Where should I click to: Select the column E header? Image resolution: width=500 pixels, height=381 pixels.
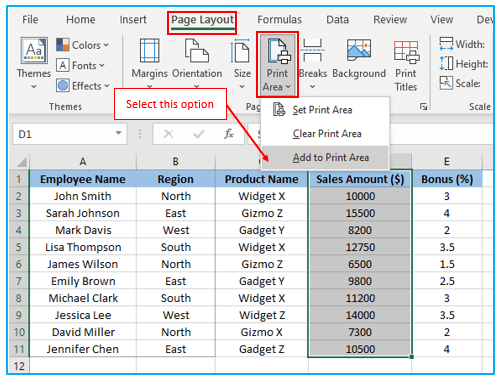pos(447,162)
